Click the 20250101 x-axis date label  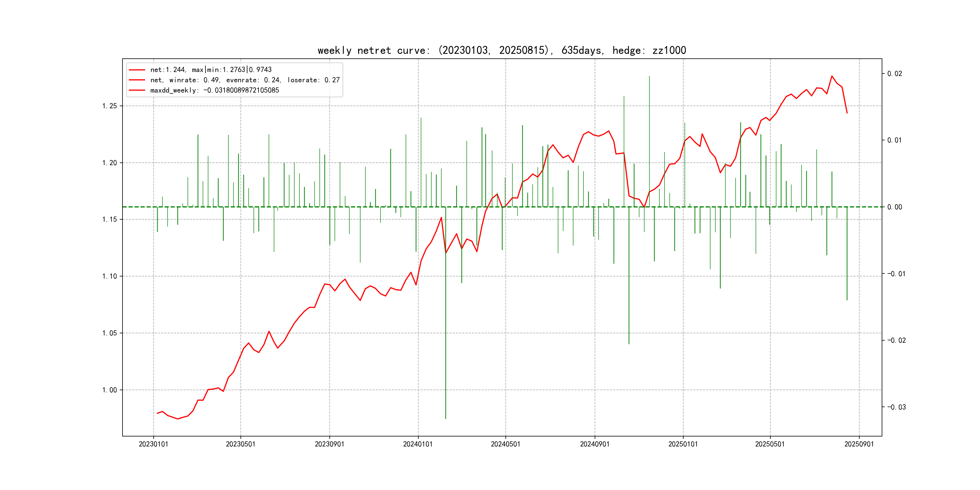coord(683,444)
